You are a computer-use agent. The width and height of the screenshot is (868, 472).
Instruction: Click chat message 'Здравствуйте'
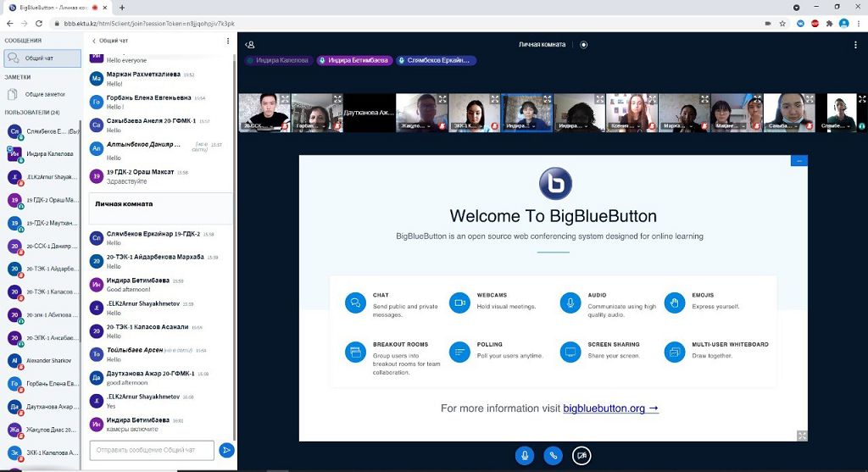point(127,181)
